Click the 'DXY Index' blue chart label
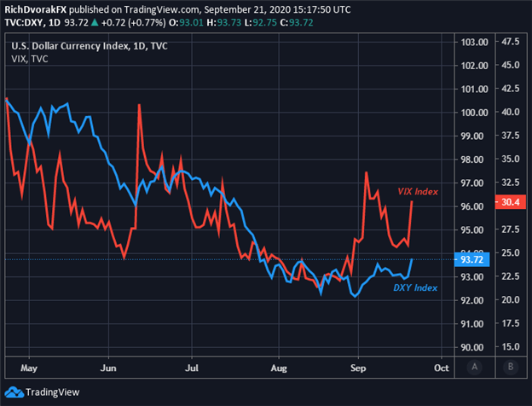Image resolution: width=532 pixels, height=406 pixels. click(x=415, y=287)
